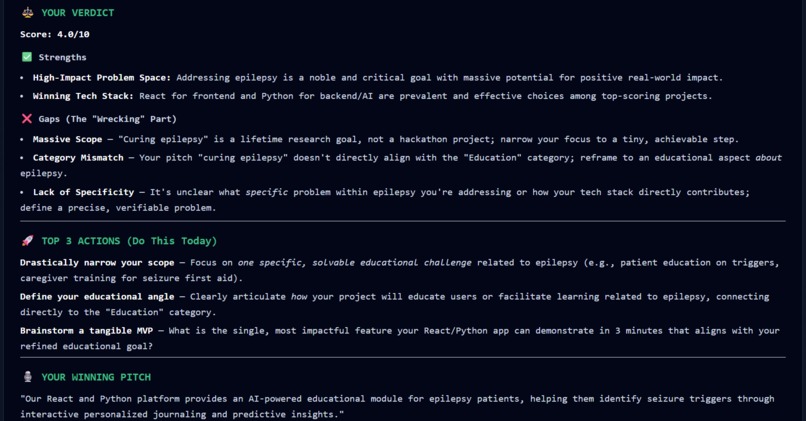Click the 'Massive Scope' bold text
The height and width of the screenshot is (421, 806).
click(67, 139)
